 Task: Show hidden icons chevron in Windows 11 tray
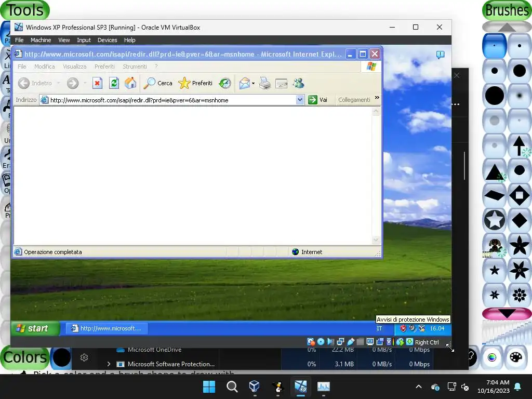pos(419,387)
